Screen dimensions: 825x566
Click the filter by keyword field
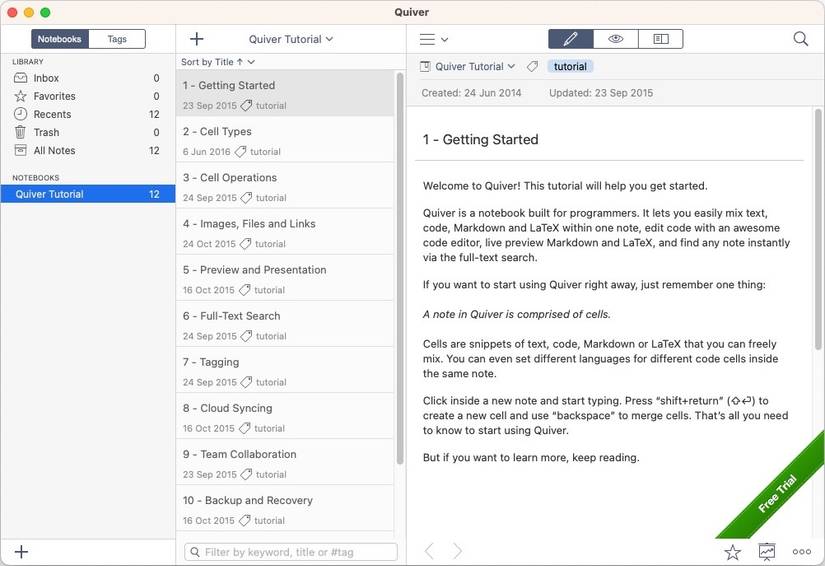291,552
